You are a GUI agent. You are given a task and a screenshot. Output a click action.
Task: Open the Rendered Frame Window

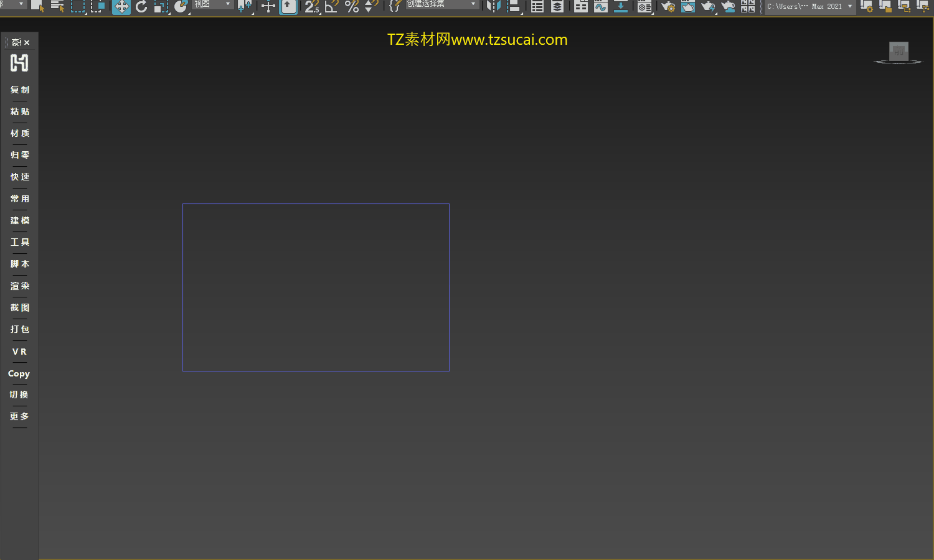pos(688,6)
